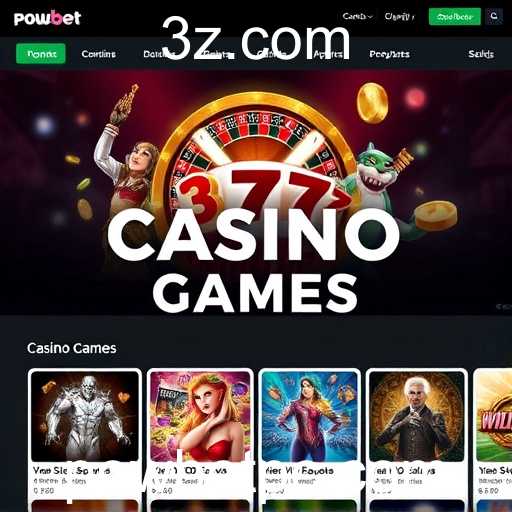Open the red-haired woman game thumbnail
Viewport: 512px width, 512px height.
pyautogui.click(x=200, y=417)
